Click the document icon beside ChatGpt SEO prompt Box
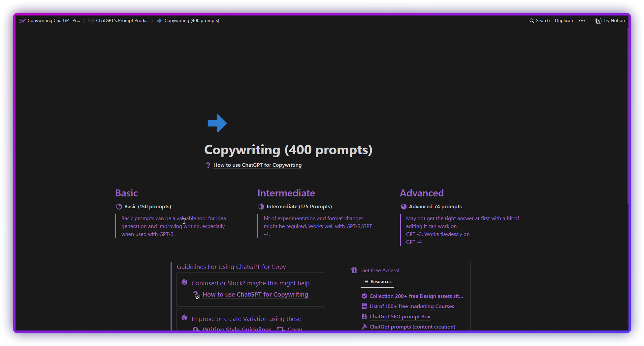The image size is (644, 346). coord(364,316)
